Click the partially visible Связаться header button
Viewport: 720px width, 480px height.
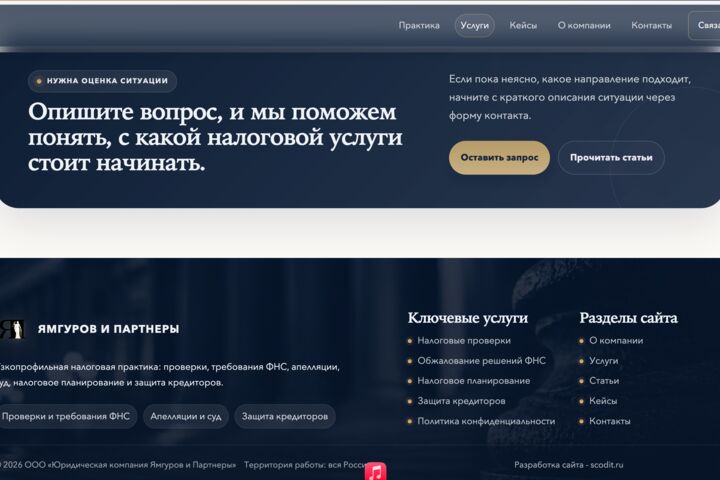(704, 26)
